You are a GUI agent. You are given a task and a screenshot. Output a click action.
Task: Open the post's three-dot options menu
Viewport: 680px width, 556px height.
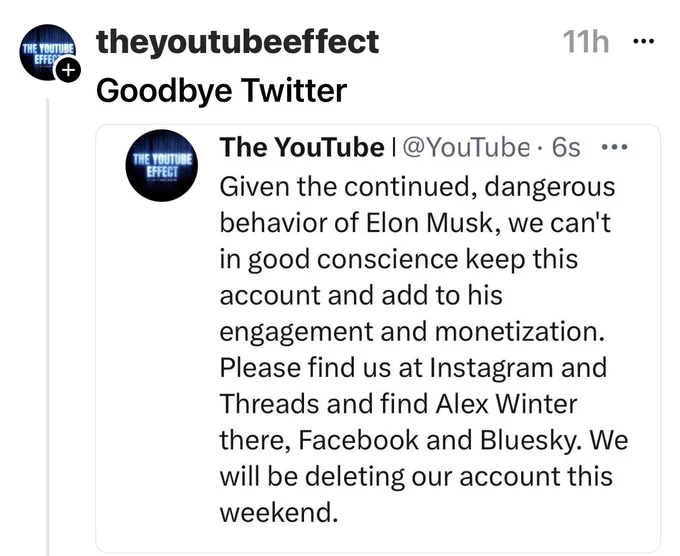[643, 42]
